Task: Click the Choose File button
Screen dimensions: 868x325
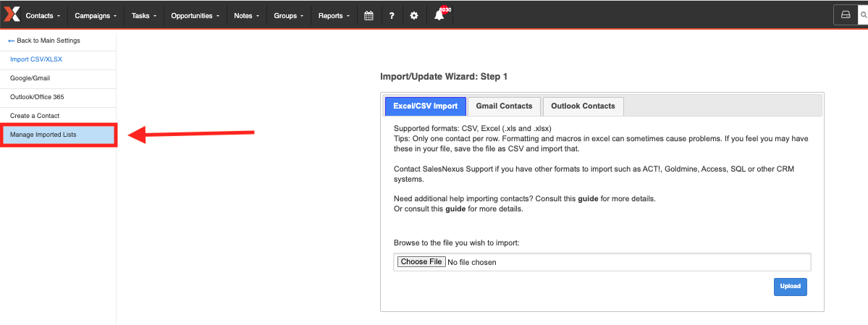Action: 421,261
